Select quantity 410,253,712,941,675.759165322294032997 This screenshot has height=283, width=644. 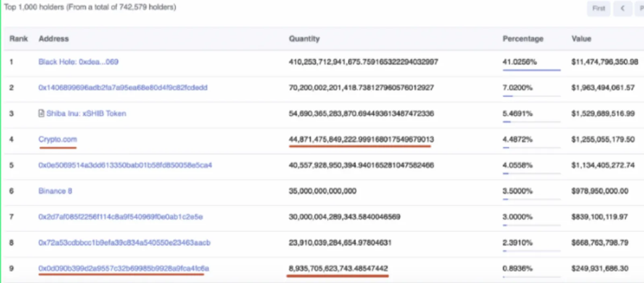tap(363, 62)
